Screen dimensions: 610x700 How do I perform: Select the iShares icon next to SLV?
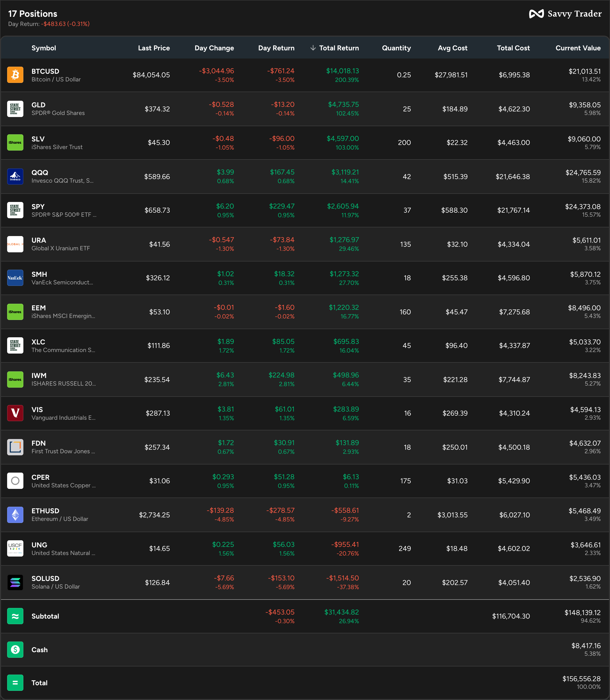click(15, 142)
